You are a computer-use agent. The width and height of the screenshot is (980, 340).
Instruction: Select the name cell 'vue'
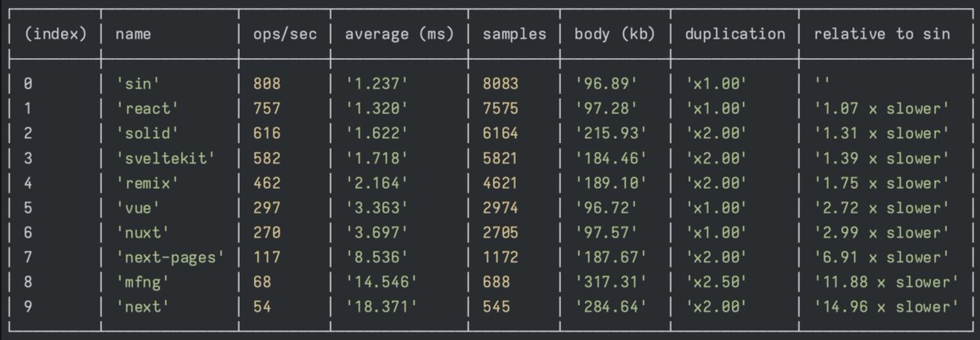point(139,207)
